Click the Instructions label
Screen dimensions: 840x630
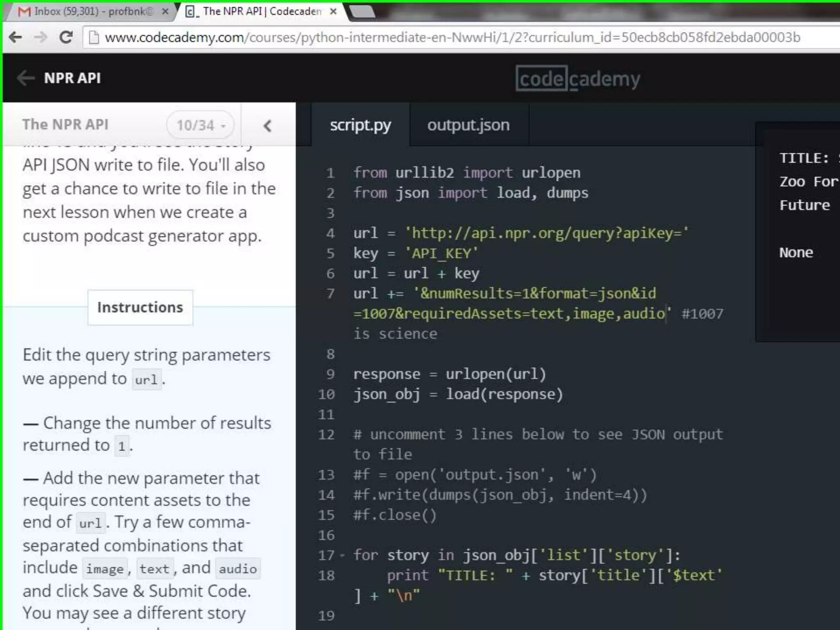140,307
